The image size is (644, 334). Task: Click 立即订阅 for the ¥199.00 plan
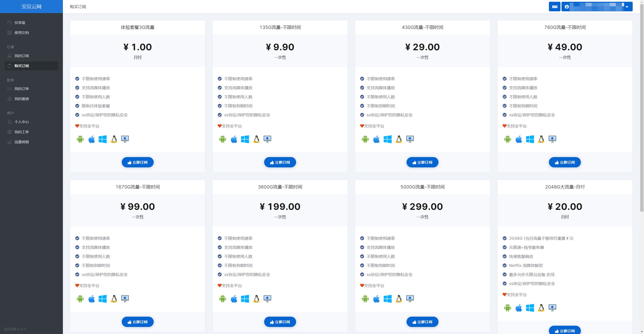(x=280, y=322)
